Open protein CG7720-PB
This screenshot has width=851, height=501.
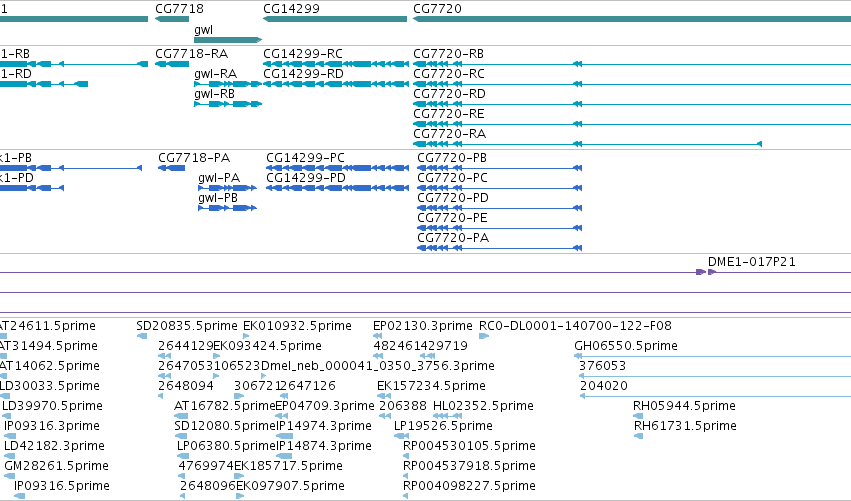[x=452, y=158]
